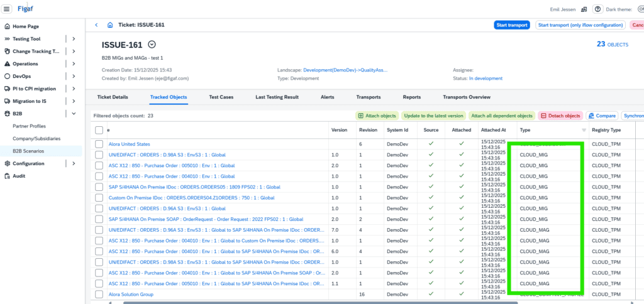Open the Type column filter icon

coord(584,130)
